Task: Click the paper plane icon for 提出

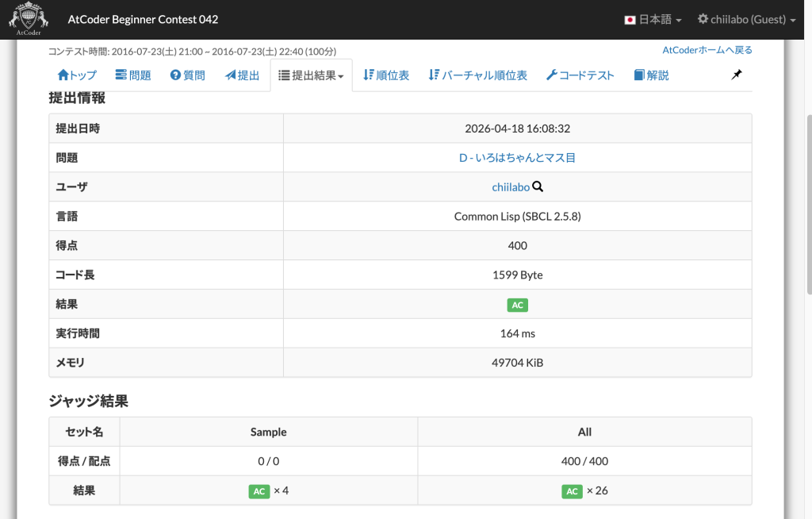Action: tap(231, 75)
